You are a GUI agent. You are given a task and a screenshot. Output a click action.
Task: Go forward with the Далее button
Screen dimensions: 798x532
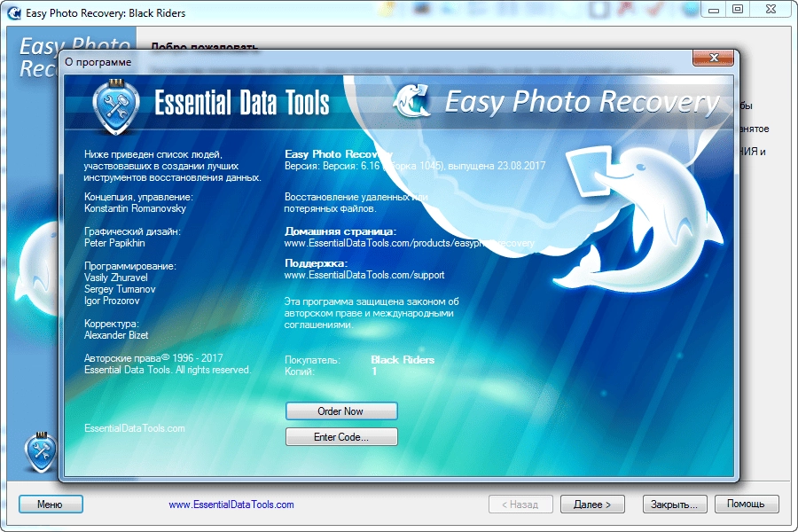[592, 504]
